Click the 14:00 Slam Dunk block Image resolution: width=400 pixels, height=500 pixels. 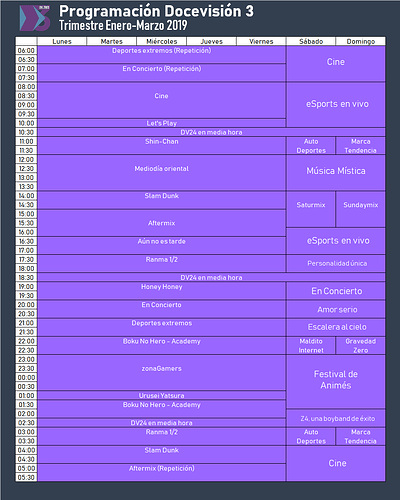tap(162, 200)
